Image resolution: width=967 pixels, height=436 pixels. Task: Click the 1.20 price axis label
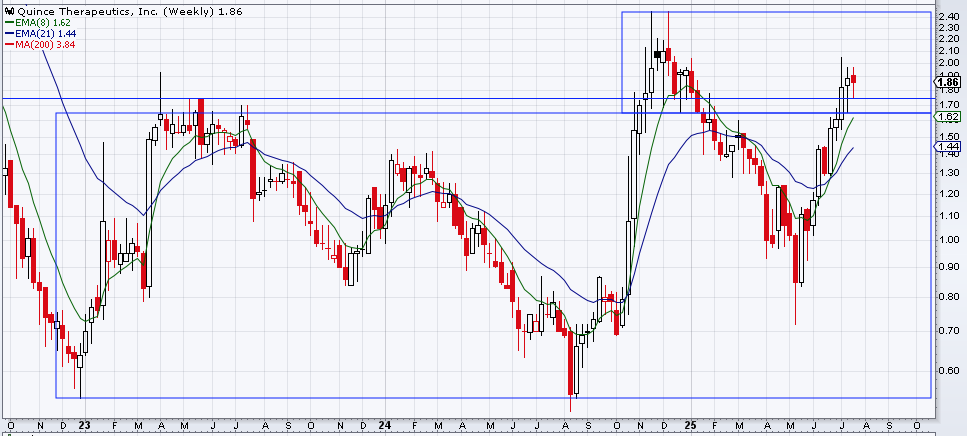[x=950, y=194]
